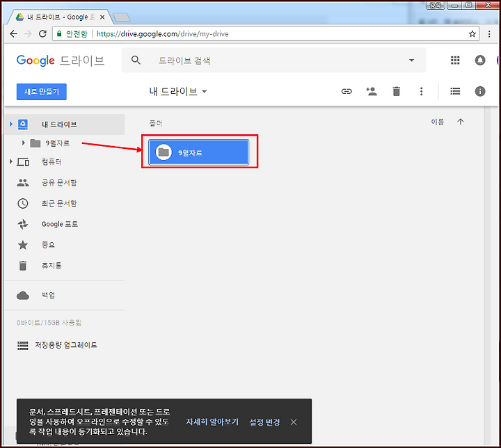Select the 내 드라이브 - Google browser tab
This screenshot has width=501, height=448.
tap(59, 17)
